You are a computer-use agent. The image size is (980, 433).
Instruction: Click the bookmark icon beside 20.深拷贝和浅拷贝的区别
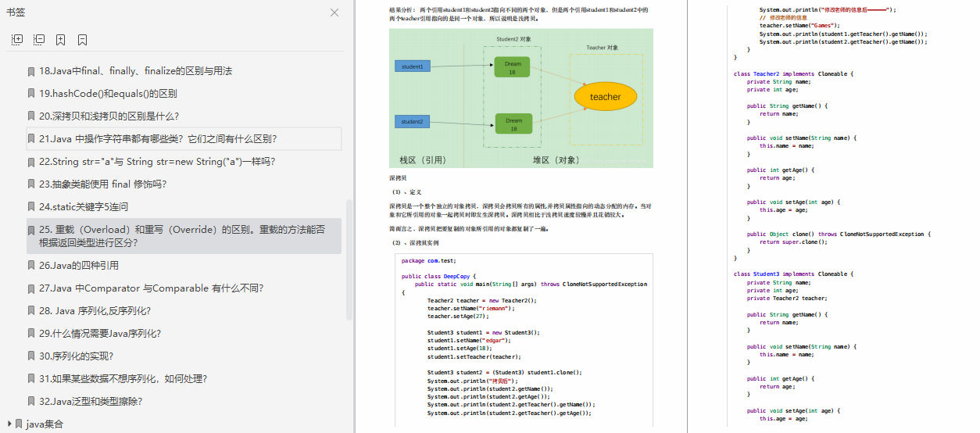[31, 116]
